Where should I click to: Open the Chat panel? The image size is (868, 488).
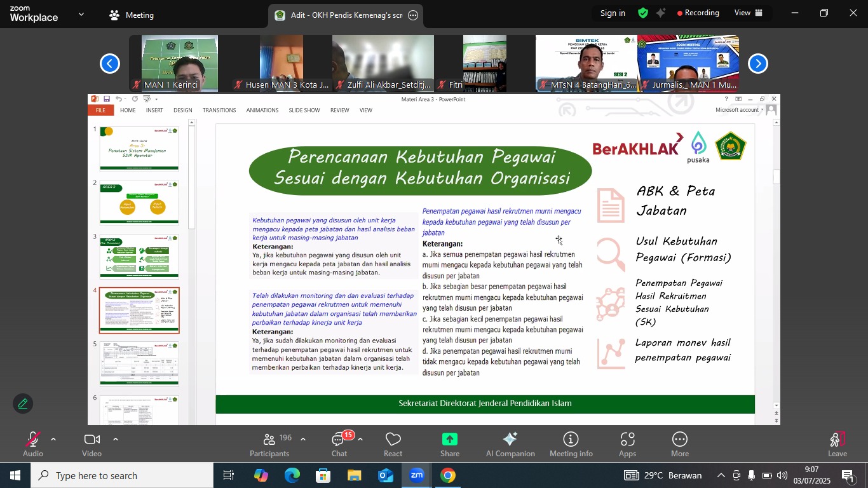click(x=339, y=444)
